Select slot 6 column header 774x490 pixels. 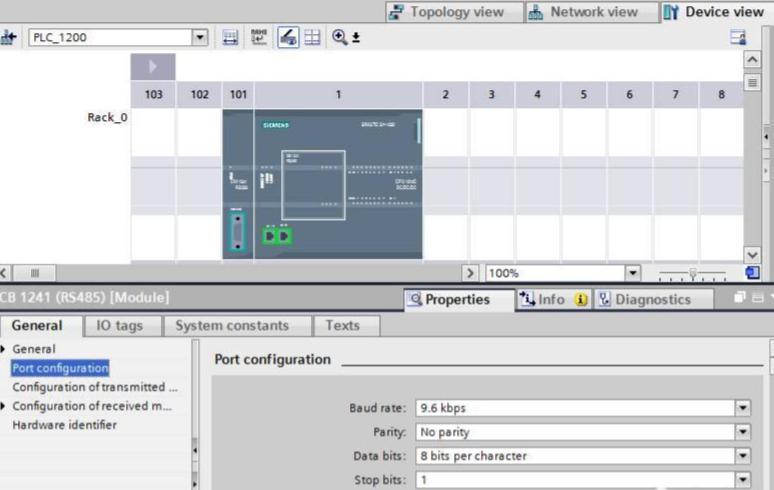[x=629, y=94]
